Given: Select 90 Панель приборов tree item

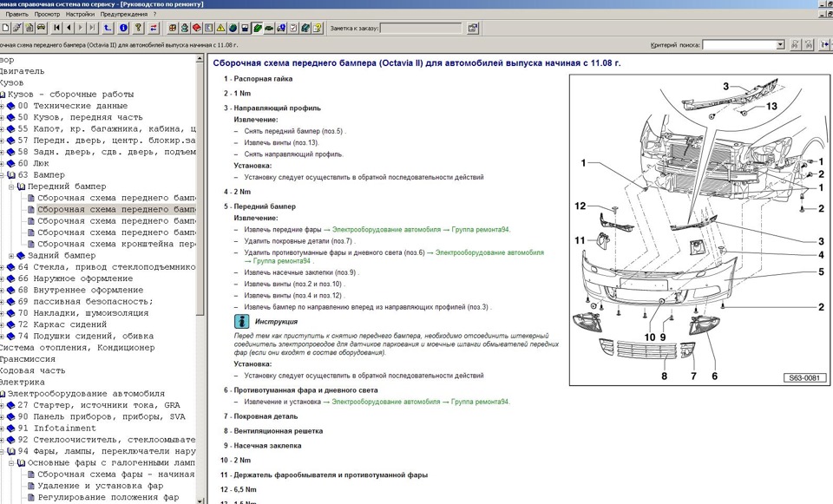Looking at the screenshot, I should [102, 417].
